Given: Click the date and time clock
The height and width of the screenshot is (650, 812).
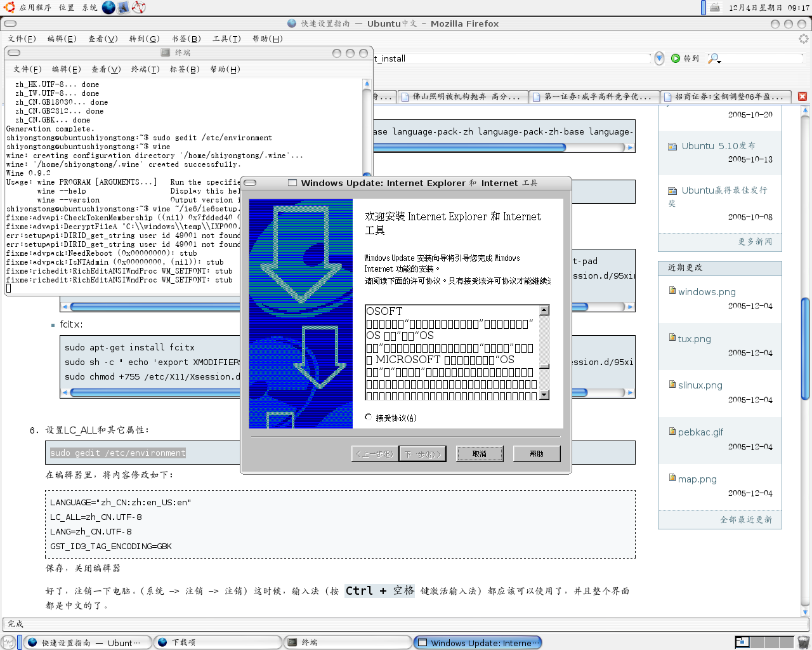Looking at the screenshot, I should [x=769, y=8].
